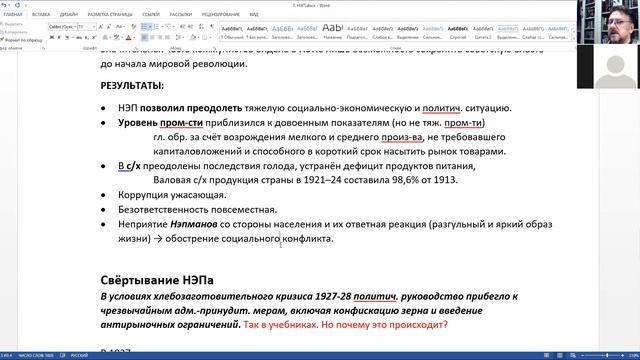Click РУССКИЙ language indicator in status bar
The height and width of the screenshot is (360, 640).
click(79, 356)
